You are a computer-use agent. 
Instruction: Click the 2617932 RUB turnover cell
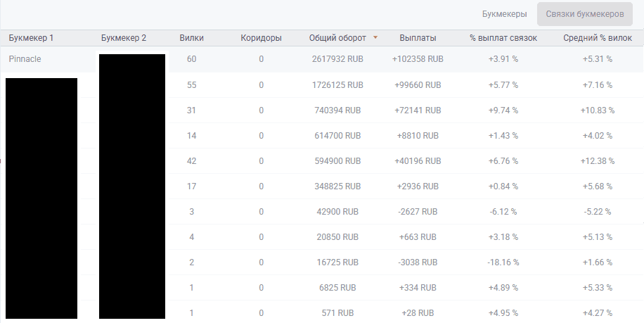tap(337, 59)
